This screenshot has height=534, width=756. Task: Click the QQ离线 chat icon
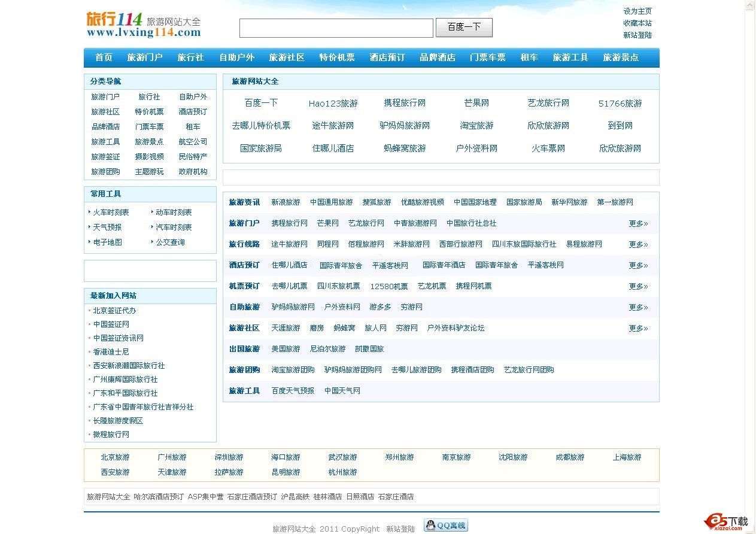click(x=446, y=526)
